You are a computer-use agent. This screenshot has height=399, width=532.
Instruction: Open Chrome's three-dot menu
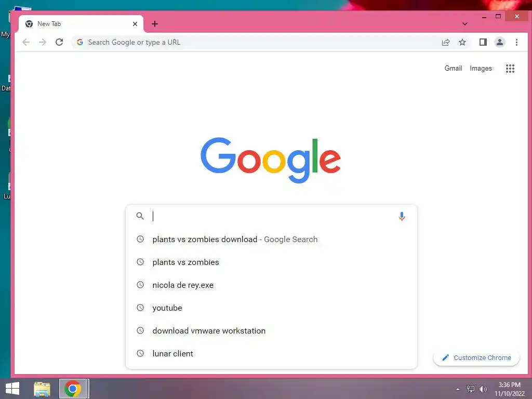tap(516, 42)
